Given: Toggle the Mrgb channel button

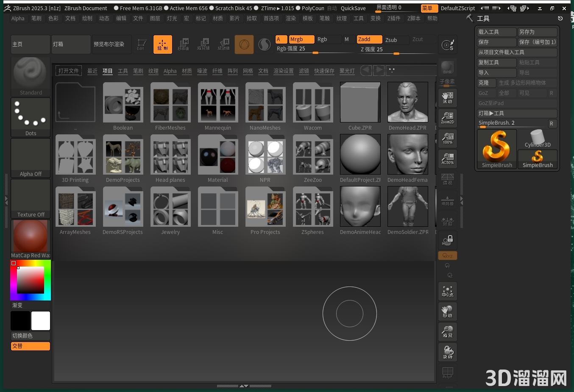Looking at the screenshot, I should (x=301, y=39).
